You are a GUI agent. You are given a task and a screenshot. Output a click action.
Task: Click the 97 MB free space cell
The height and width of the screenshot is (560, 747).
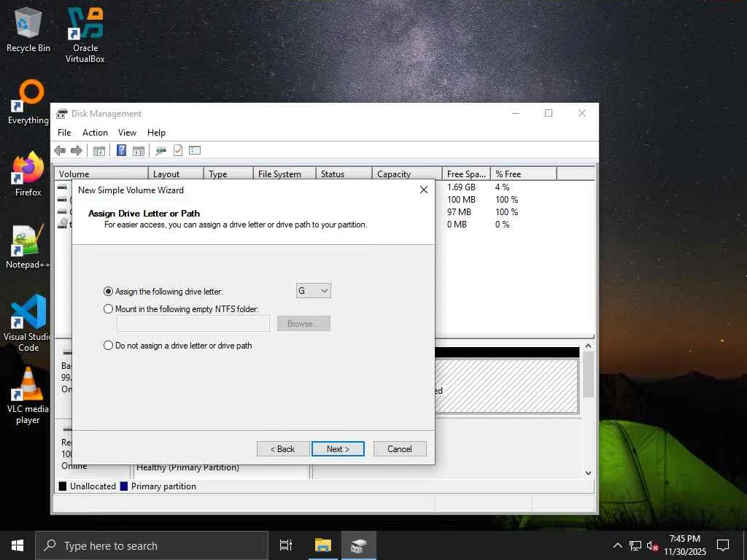[459, 212]
